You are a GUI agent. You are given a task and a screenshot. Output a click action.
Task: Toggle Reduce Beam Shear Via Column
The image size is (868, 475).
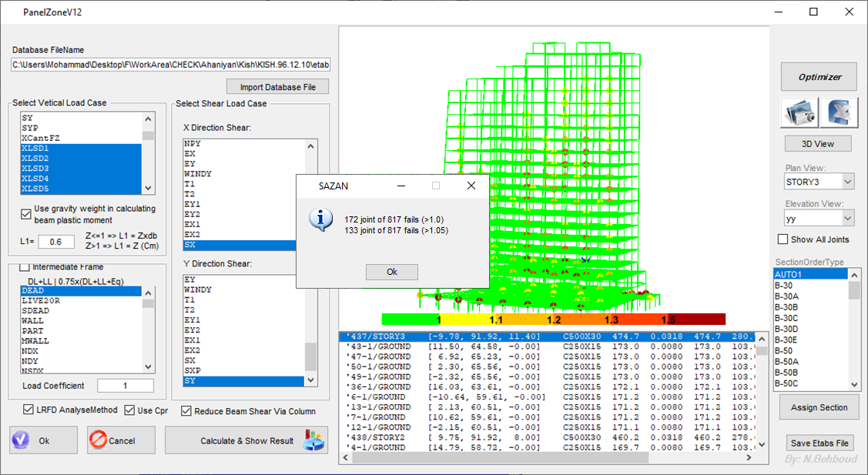point(186,411)
